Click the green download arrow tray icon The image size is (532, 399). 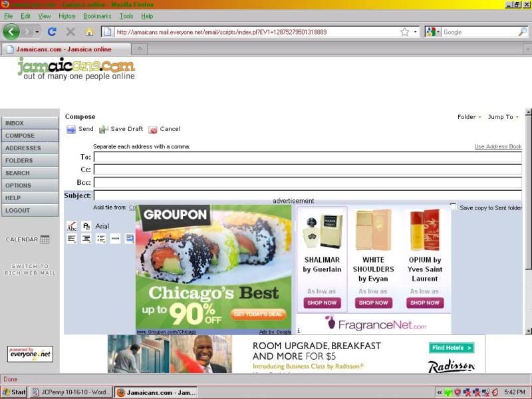tap(448, 392)
